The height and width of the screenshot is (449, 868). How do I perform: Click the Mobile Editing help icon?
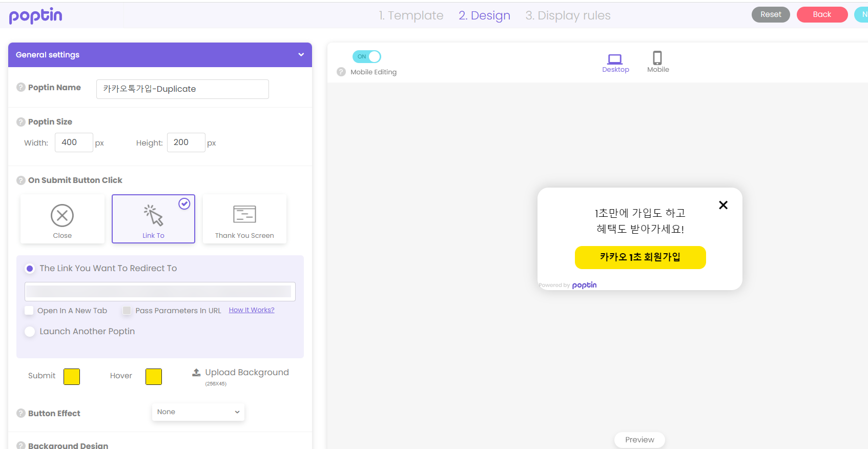[x=341, y=72]
